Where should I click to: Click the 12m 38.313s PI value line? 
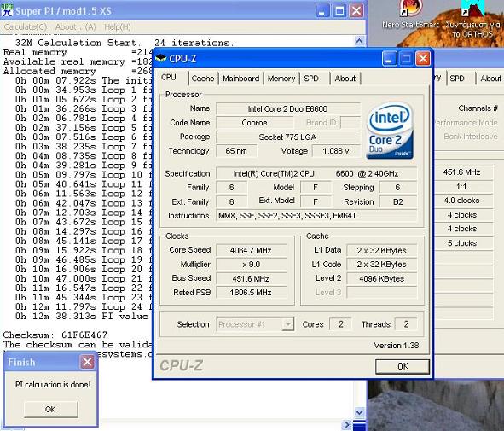point(82,316)
